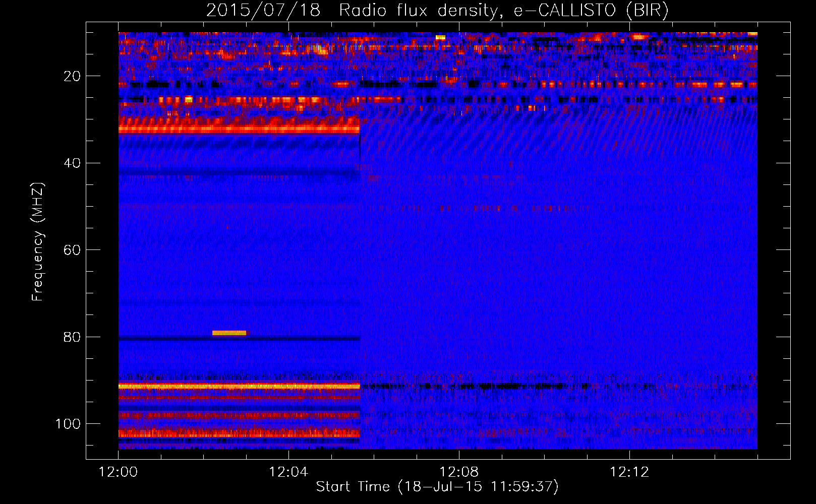The width and height of the screenshot is (816, 504).
Task: Click the 100 frequency tick label
Action: pyautogui.click(x=68, y=424)
